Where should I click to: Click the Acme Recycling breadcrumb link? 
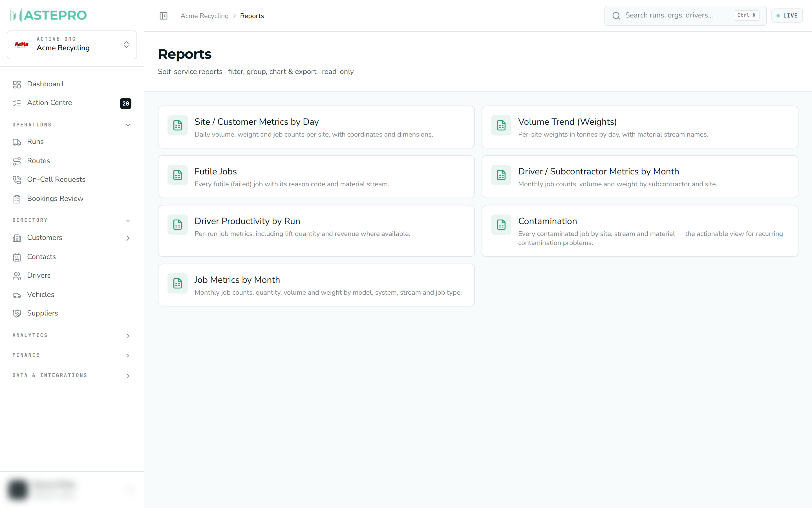point(204,16)
